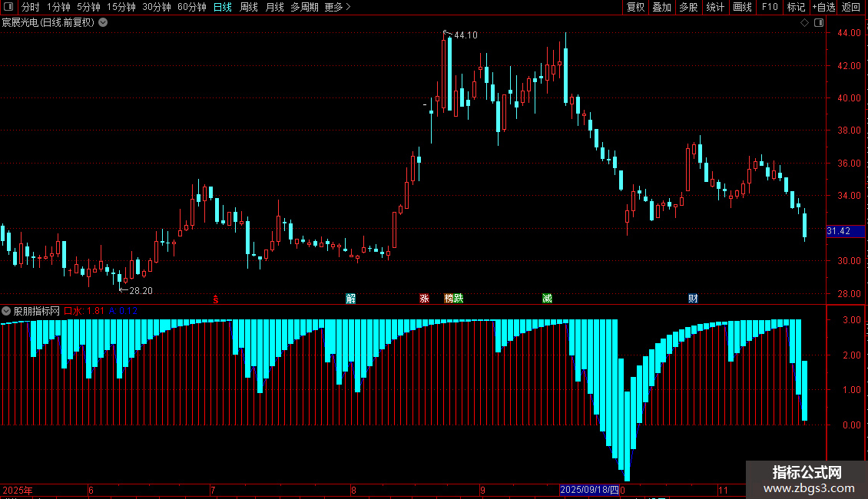
Task: Click the A: 0.12 indicator value
Action: click(x=123, y=311)
